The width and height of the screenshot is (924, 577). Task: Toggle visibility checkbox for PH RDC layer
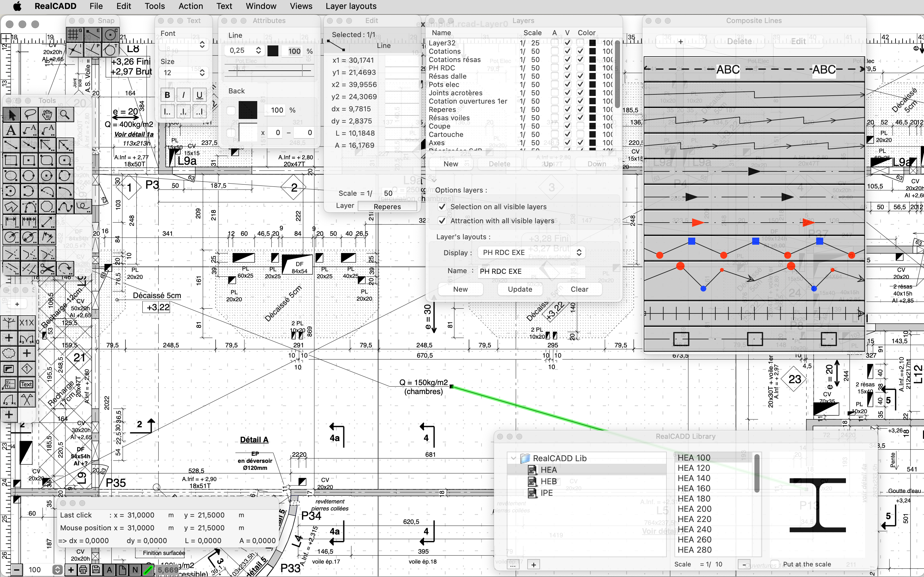pyautogui.click(x=568, y=68)
